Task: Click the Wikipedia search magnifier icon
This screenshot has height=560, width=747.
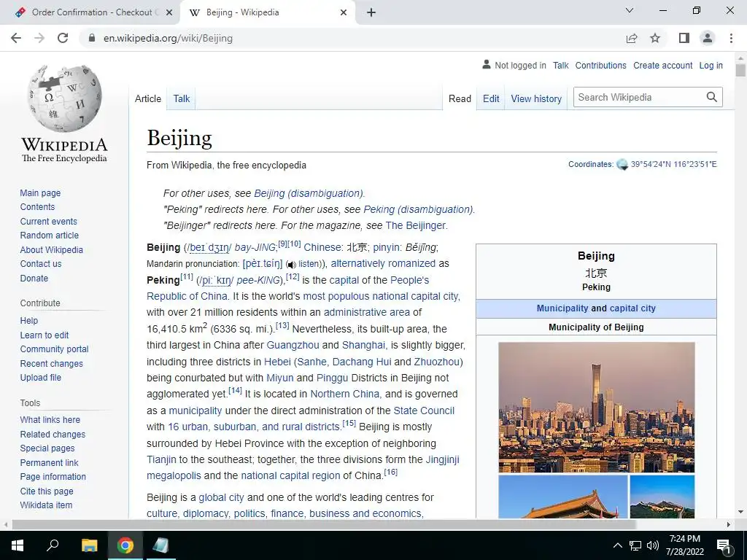Action: [x=712, y=97]
